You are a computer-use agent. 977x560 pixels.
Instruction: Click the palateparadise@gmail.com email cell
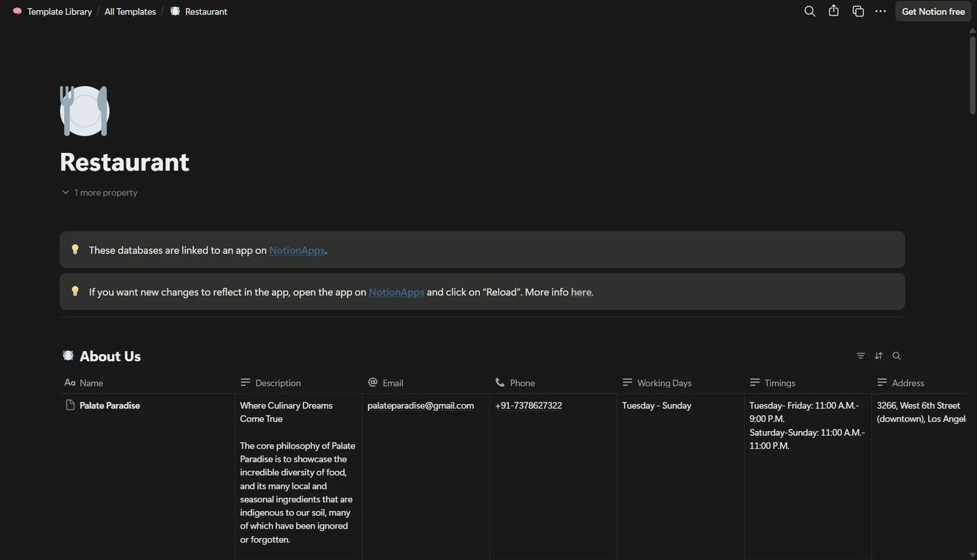click(421, 405)
